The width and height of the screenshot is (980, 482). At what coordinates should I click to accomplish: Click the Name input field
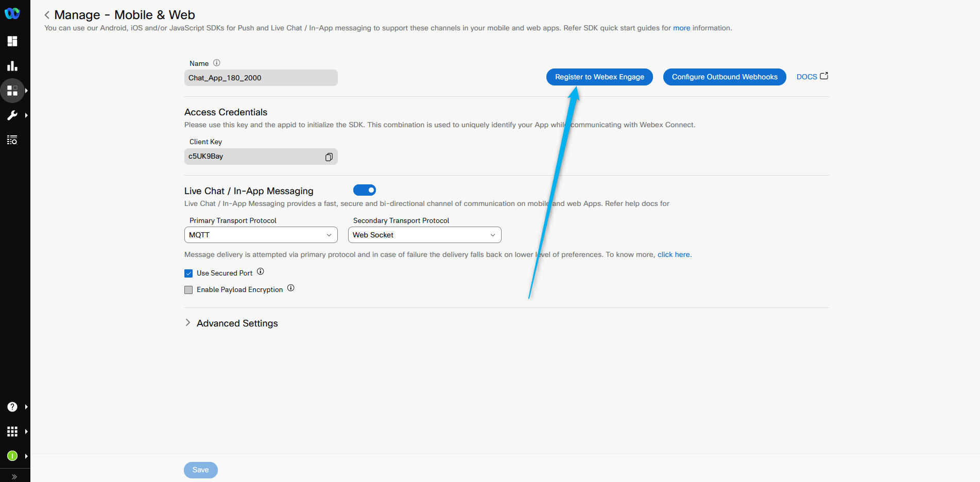click(x=261, y=78)
